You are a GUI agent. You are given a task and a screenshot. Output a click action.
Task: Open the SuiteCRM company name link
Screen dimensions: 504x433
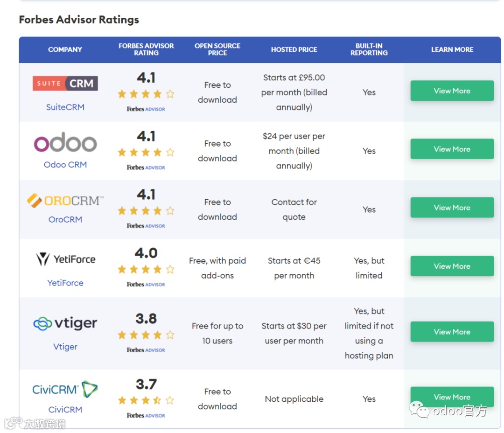pyautogui.click(x=65, y=107)
